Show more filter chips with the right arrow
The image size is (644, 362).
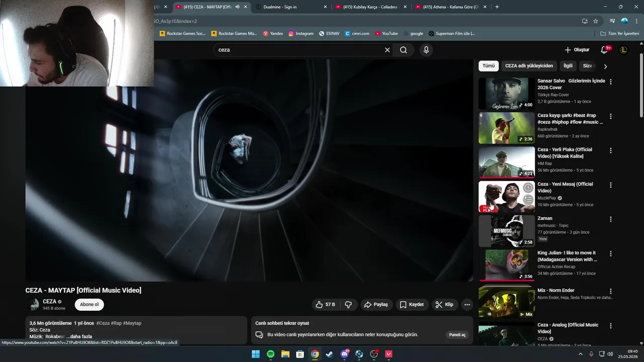point(605,66)
